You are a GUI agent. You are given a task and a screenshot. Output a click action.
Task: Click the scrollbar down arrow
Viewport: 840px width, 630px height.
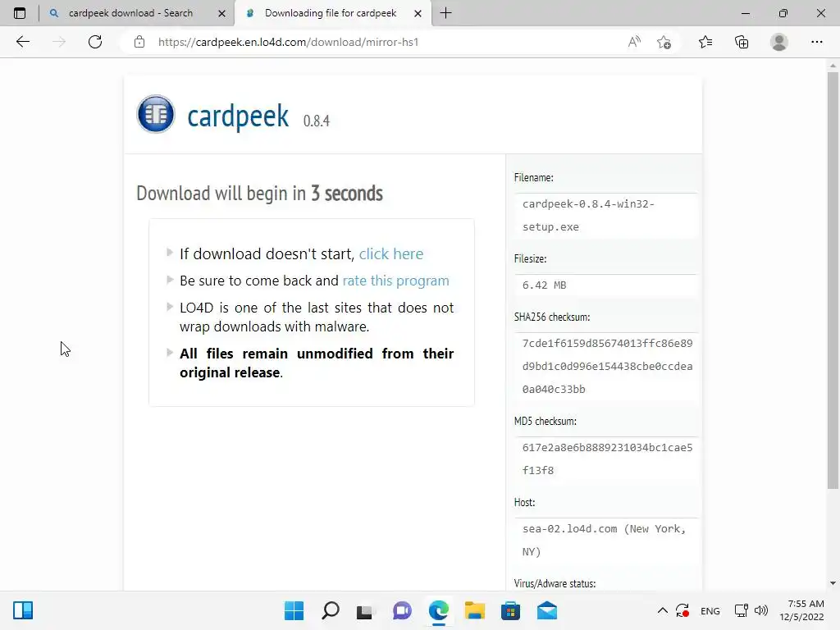point(833,583)
